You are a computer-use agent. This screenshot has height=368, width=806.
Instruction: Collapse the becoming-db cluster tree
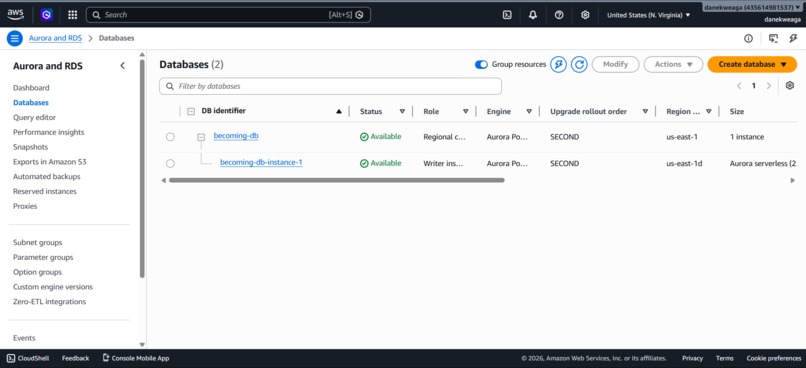[202, 137]
